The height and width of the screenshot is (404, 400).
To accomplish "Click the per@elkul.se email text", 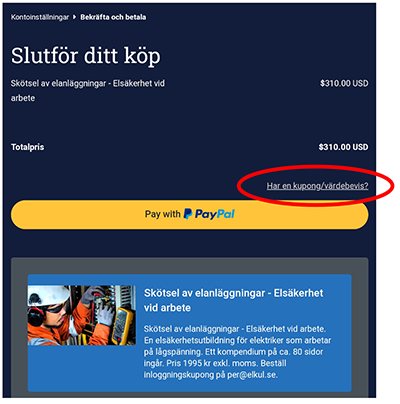I will click(x=252, y=375).
